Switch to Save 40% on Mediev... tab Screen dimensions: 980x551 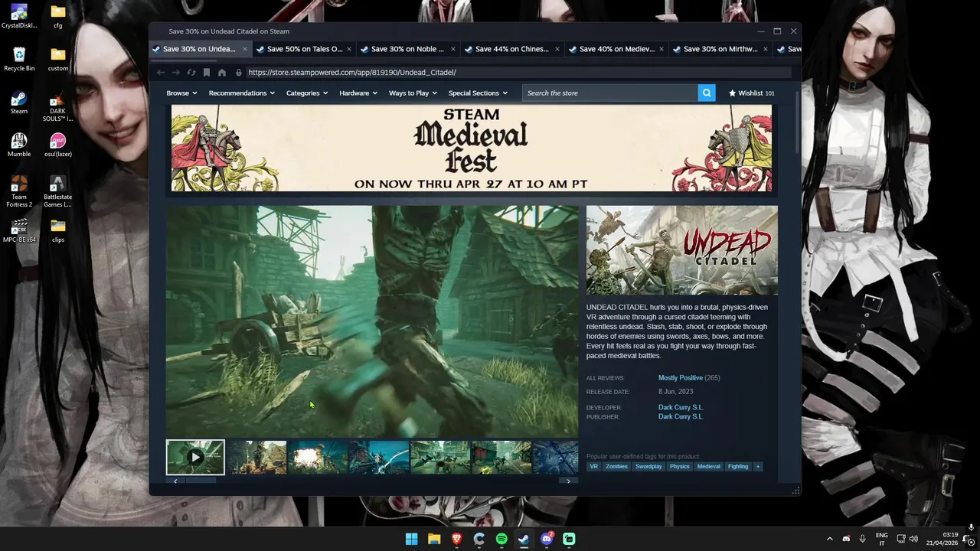coord(616,49)
